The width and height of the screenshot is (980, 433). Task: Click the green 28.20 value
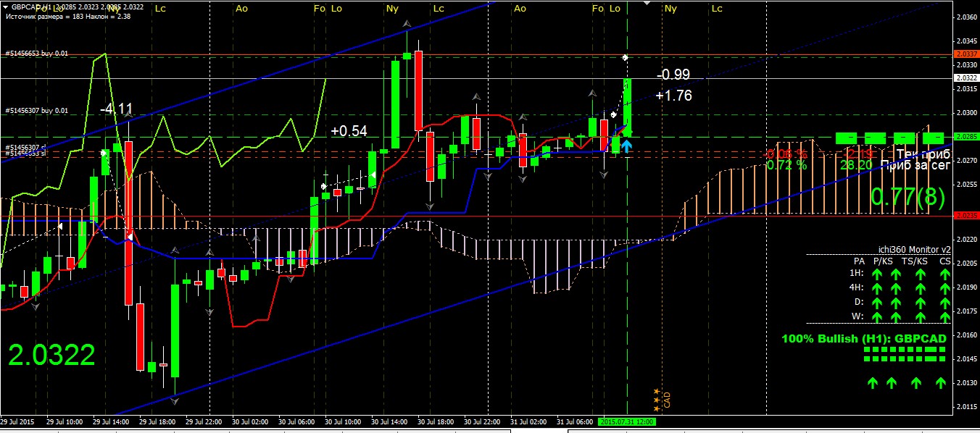tap(856, 165)
